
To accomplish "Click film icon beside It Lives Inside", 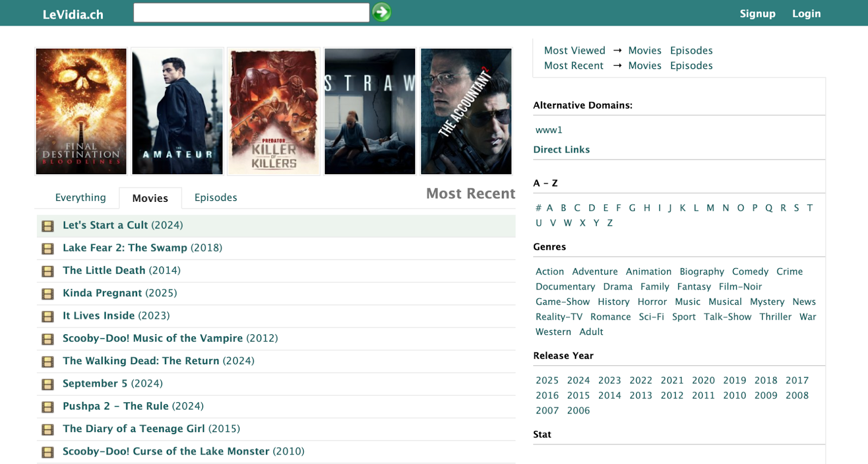I will [48, 317].
